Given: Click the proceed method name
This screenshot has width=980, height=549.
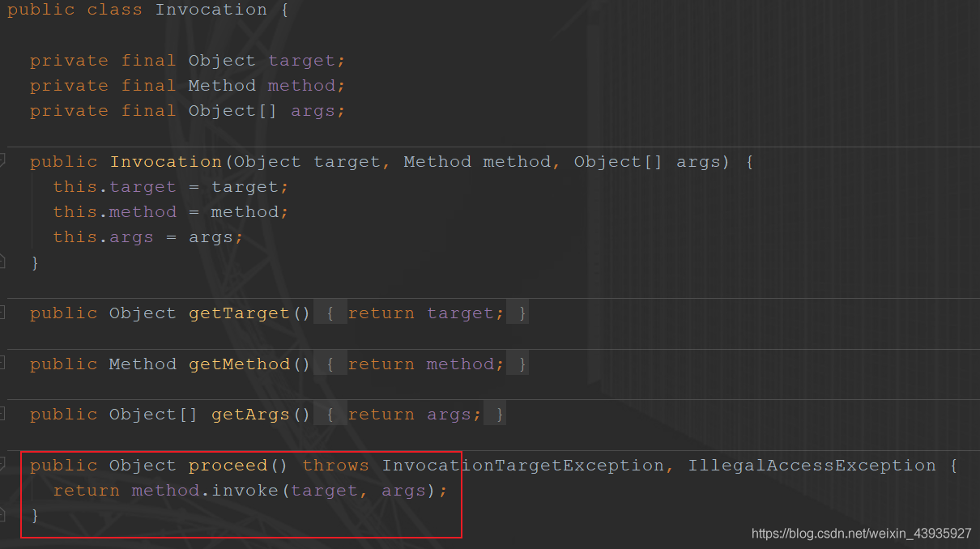Looking at the screenshot, I should [x=229, y=466].
